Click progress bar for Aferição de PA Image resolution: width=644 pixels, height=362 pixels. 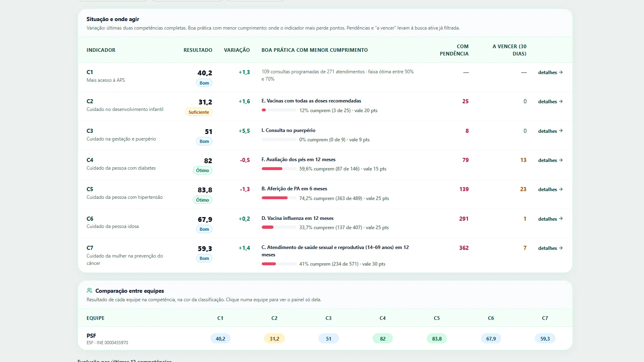[279, 198]
